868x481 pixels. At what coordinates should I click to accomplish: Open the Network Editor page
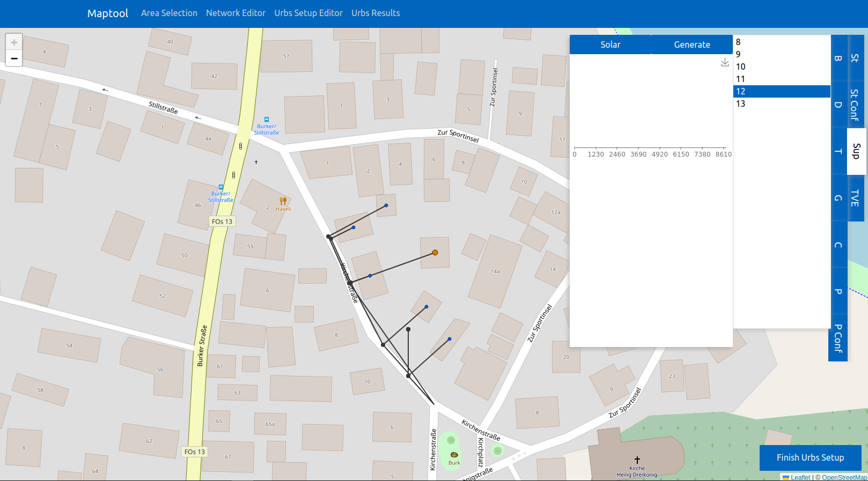pos(236,13)
